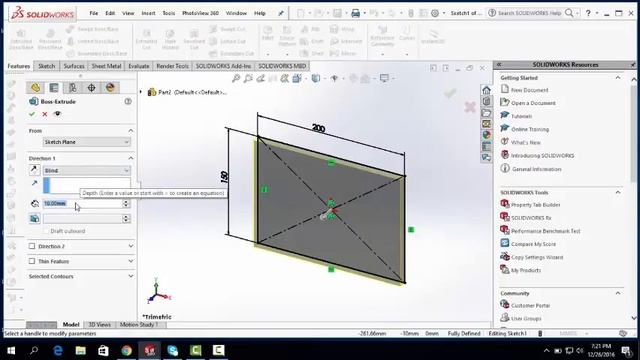Open View Palette task pane tab
The width and height of the screenshot is (640, 360).
[x=486, y=124]
